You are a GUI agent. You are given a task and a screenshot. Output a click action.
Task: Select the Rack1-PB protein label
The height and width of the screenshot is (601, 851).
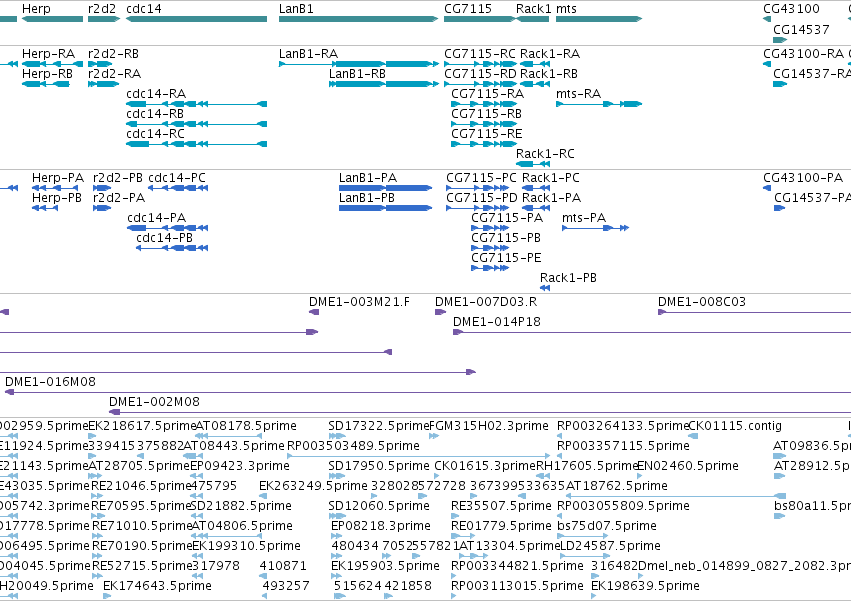tap(568, 277)
